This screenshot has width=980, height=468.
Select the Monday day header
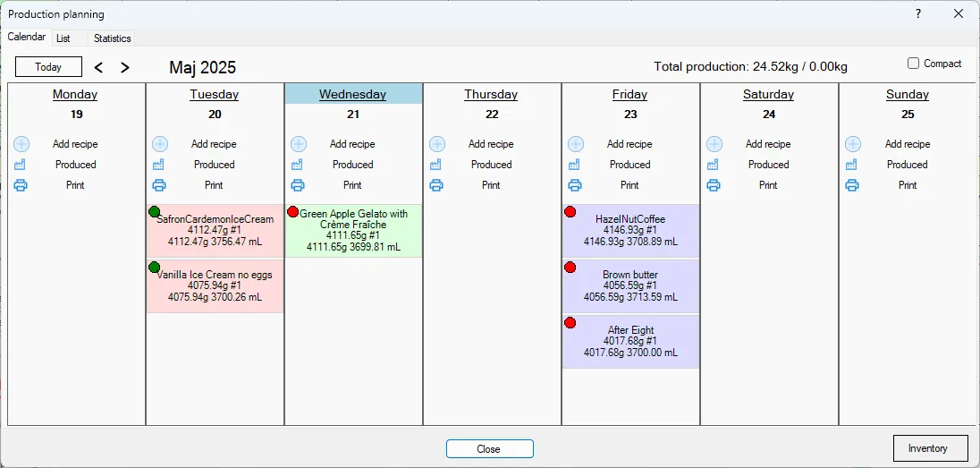click(75, 95)
